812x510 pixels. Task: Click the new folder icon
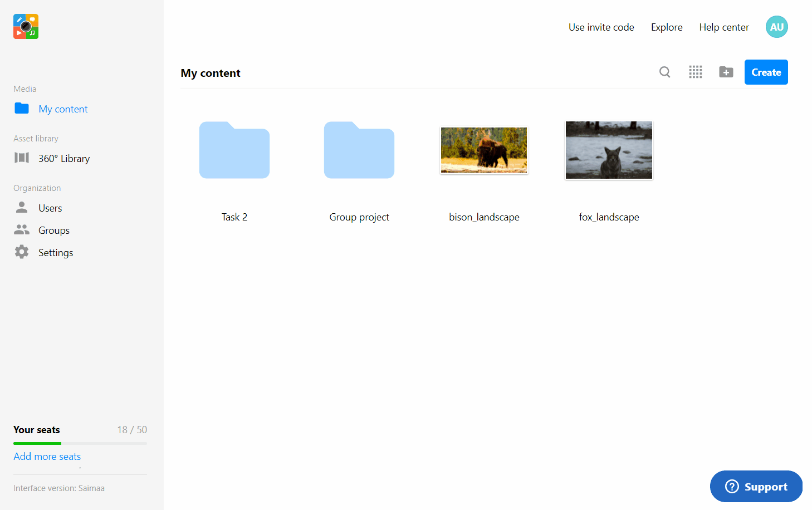pos(726,72)
